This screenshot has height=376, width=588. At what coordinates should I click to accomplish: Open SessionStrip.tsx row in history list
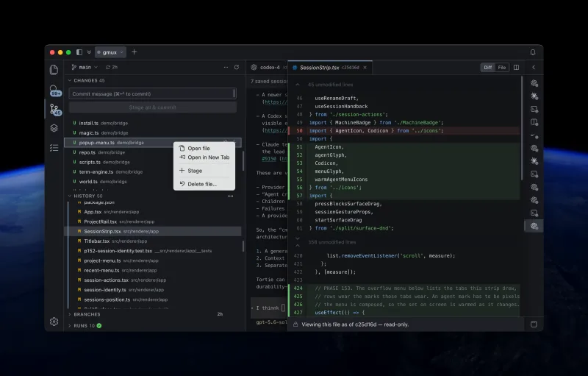(154, 232)
